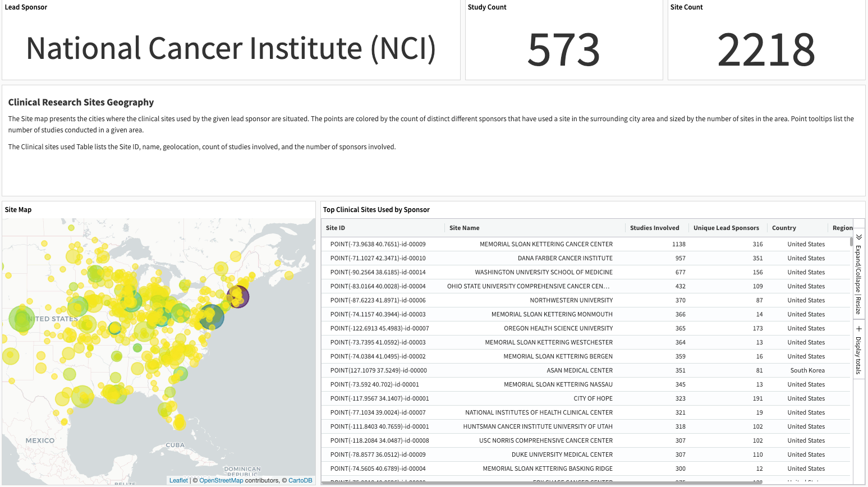Open the CartoDB link

[x=300, y=480]
